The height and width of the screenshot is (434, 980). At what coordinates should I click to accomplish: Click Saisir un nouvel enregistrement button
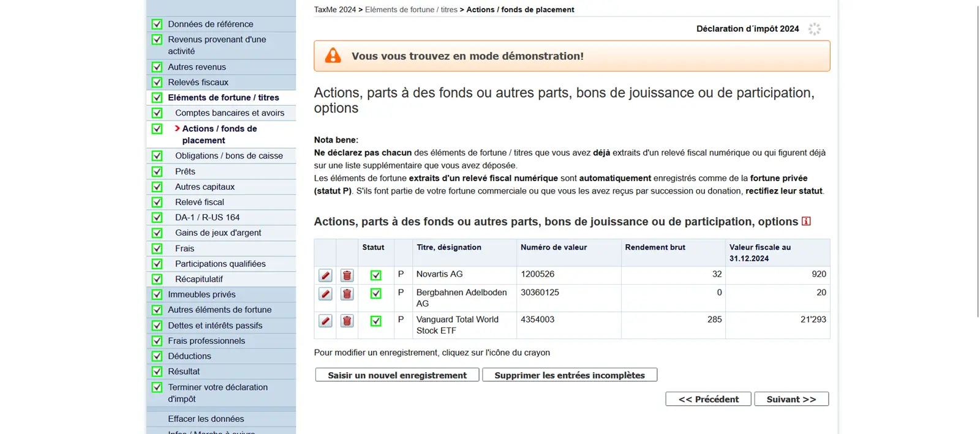(397, 375)
